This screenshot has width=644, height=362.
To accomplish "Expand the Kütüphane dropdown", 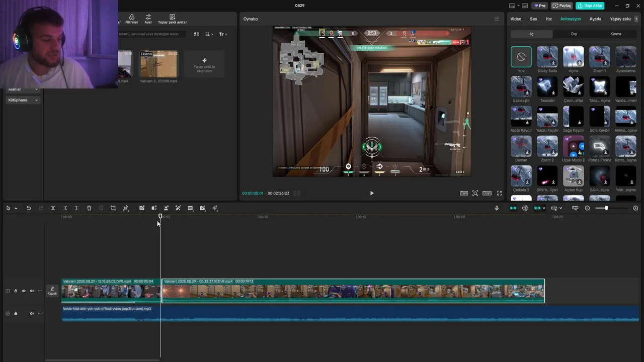I will pos(23,100).
